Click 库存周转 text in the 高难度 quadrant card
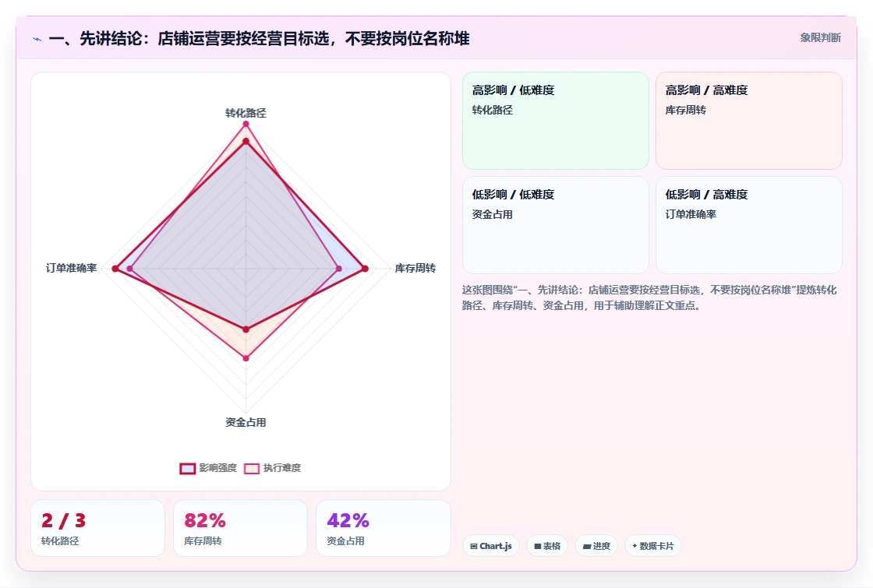The width and height of the screenshot is (873, 588). [685, 110]
